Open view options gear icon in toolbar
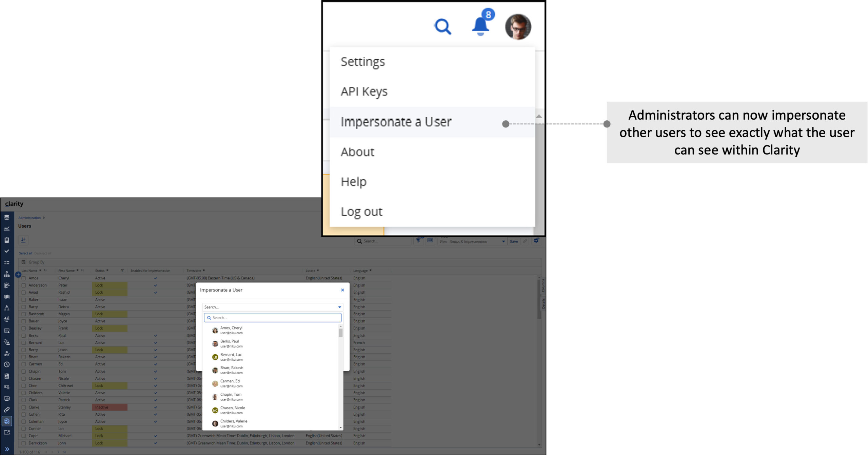Viewport: 868px width, 456px height. [x=536, y=241]
